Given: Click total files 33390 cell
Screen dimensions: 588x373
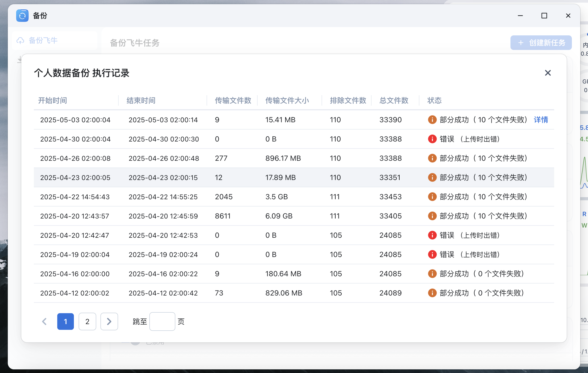Looking at the screenshot, I should 391,120.
